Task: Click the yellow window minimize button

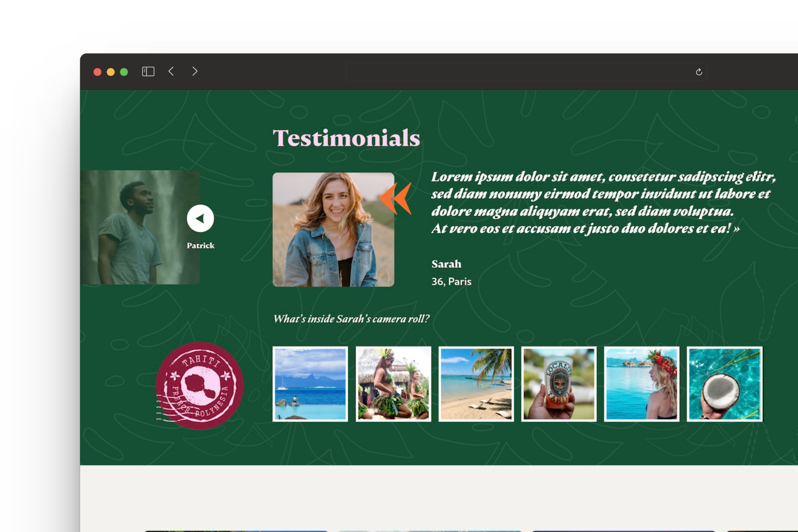Action: pos(111,72)
